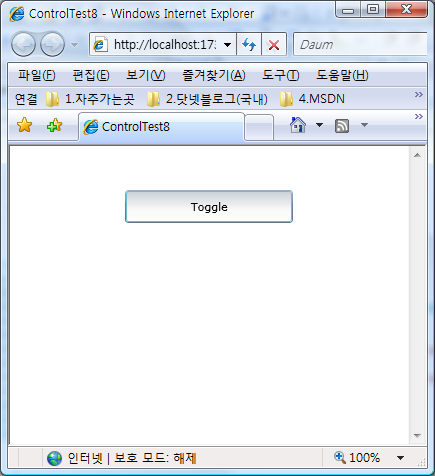
Task: Click Add to Favorites star icon
Action: [x=55, y=125]
